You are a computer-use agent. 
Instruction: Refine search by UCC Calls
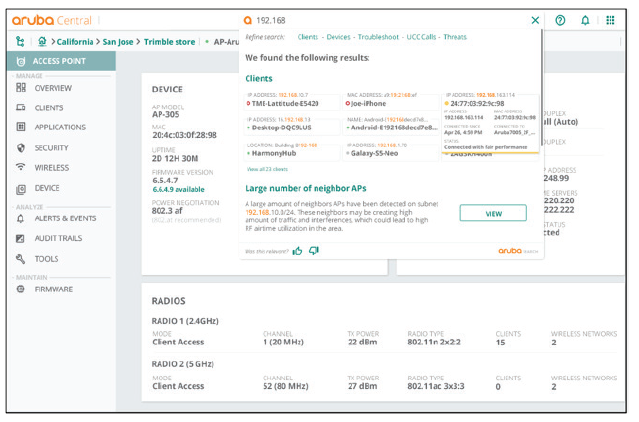[x=421, y=37]
